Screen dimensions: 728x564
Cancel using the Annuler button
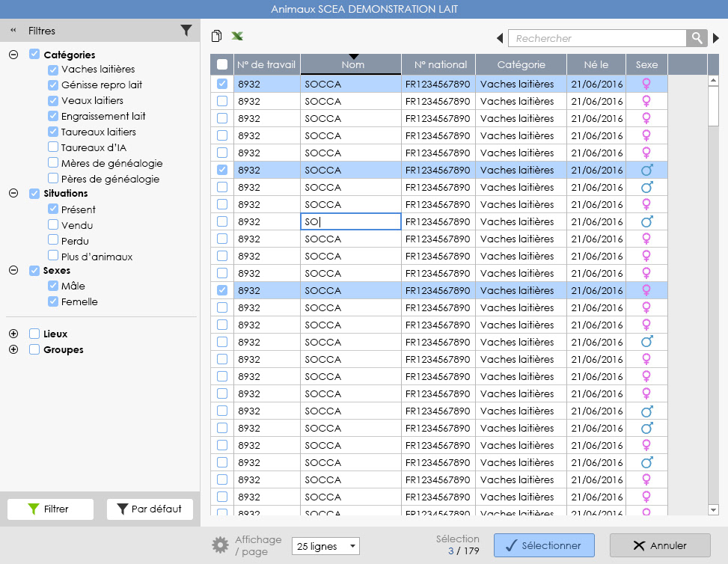[x=660, y=545]
